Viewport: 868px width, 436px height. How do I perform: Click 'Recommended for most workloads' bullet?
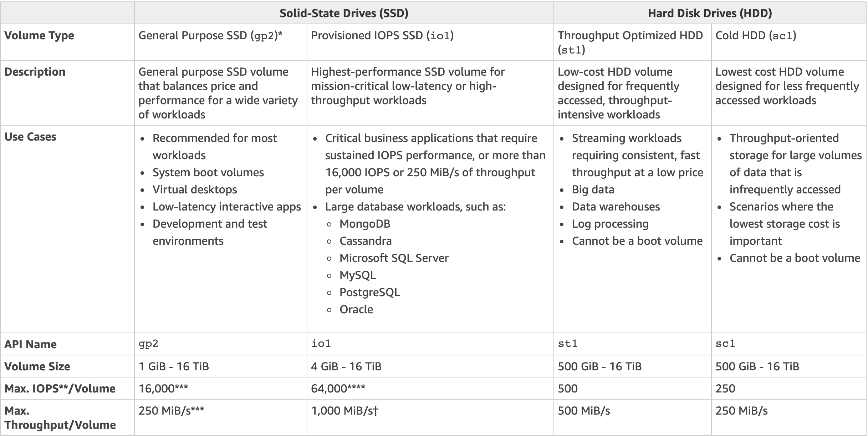(x=214, y=147)
